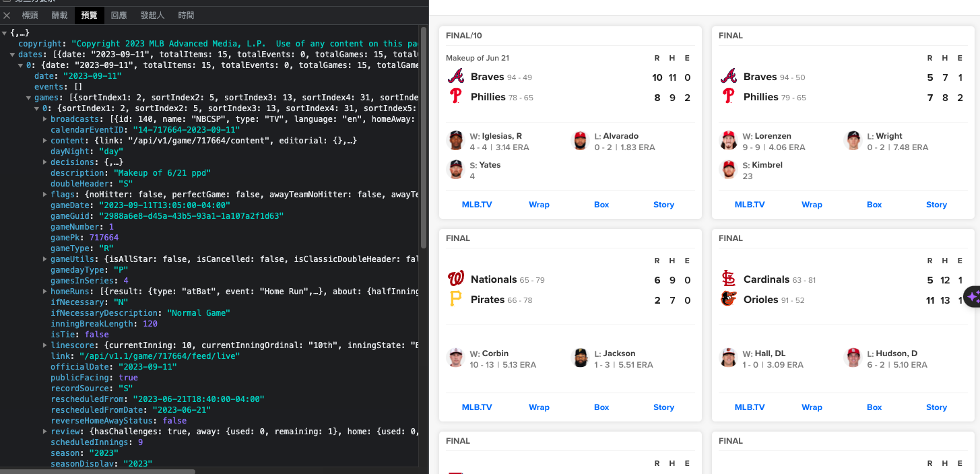Open Box score for Braves 5, Phillies 7 game
Viewport: 980px width, 474px height.
[874, 205]
